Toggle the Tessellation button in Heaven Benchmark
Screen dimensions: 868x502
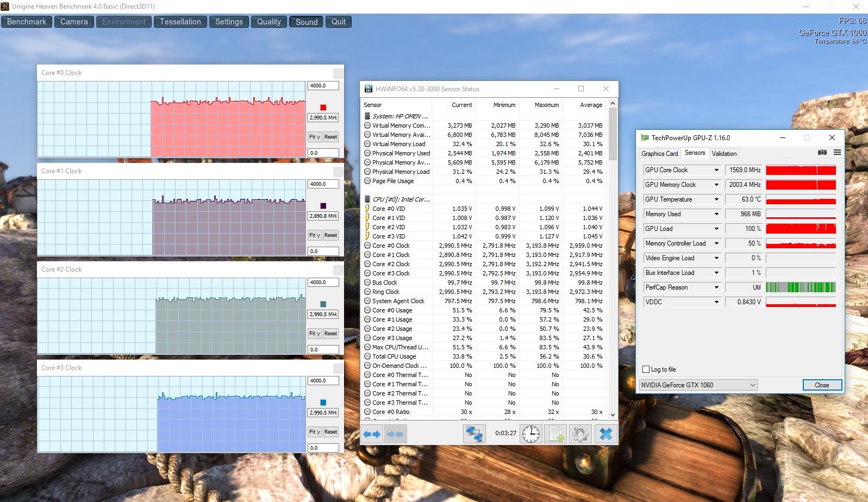[180, 22]
